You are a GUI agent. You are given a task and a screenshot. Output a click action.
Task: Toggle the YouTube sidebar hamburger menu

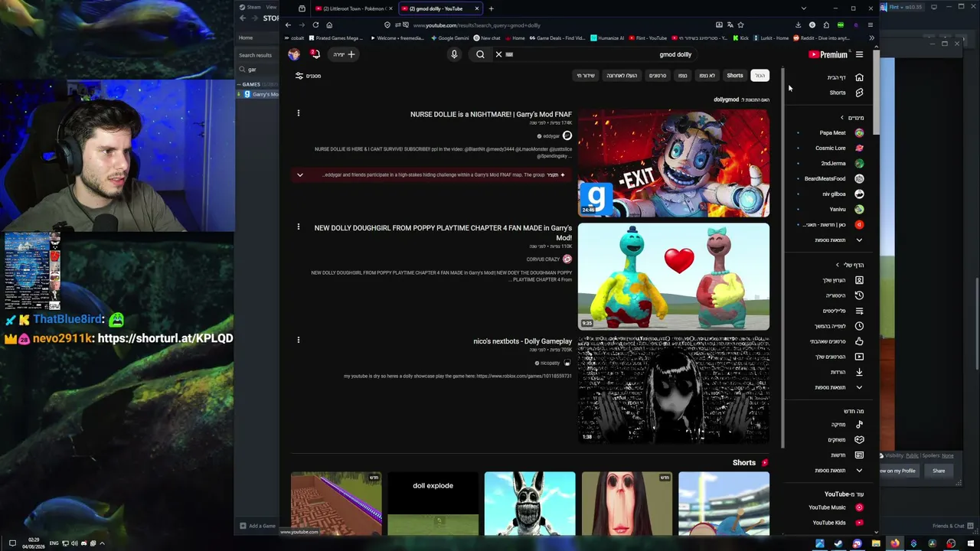(859, 54)
